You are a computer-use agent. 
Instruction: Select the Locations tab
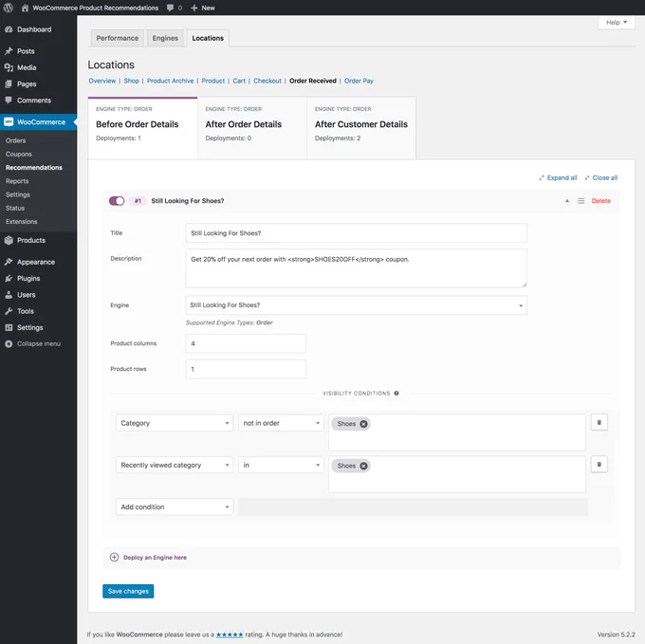pos(208,38)
